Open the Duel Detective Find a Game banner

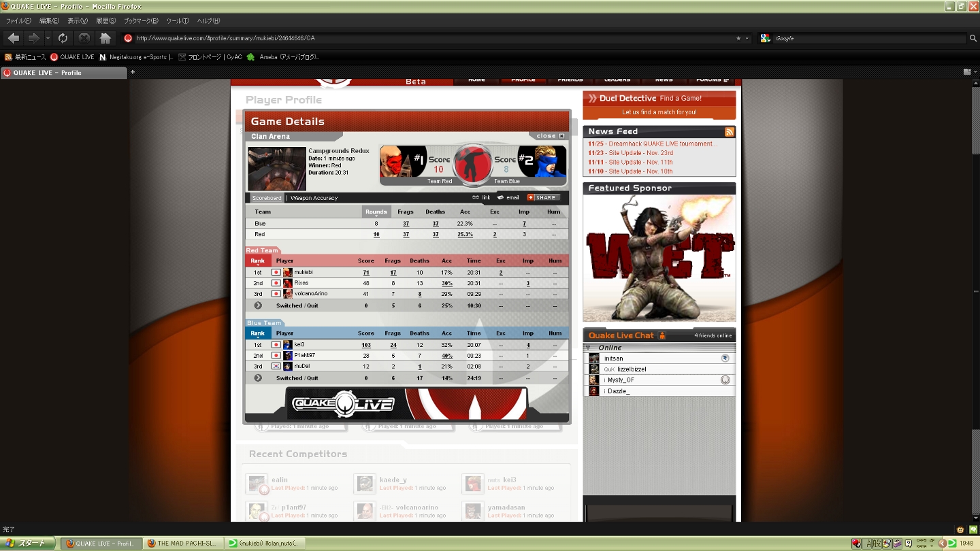pyautogui.click(x=659, y=105)
